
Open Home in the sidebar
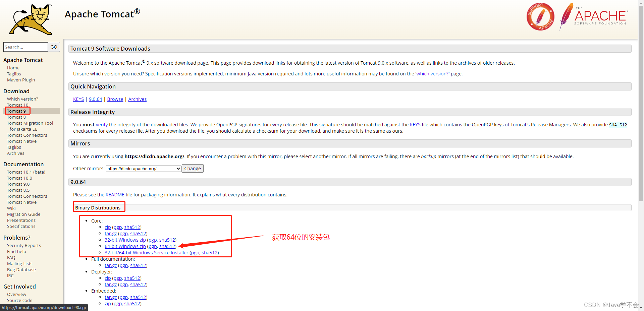[x=13, y=68]
